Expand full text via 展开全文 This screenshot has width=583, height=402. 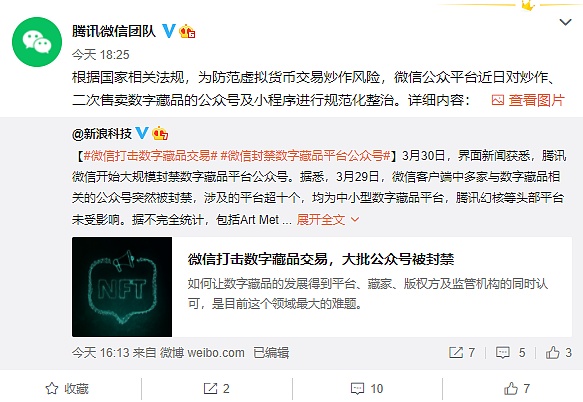328,219
